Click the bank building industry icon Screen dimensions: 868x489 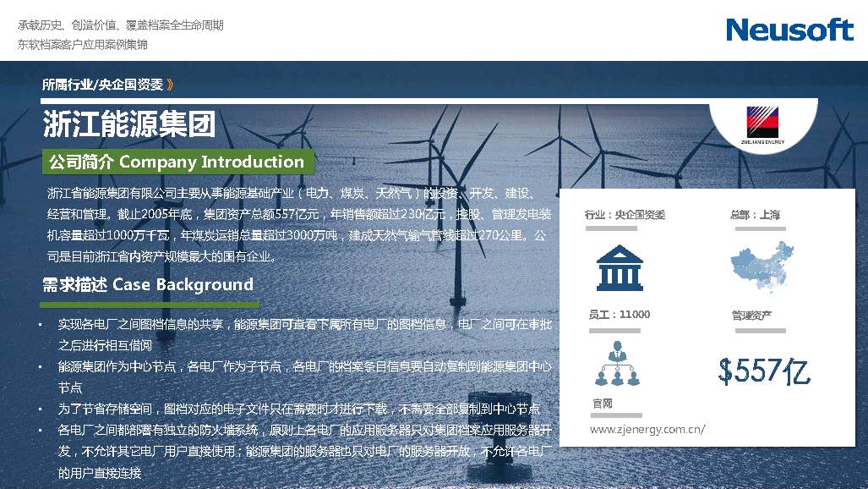point(620,268)
